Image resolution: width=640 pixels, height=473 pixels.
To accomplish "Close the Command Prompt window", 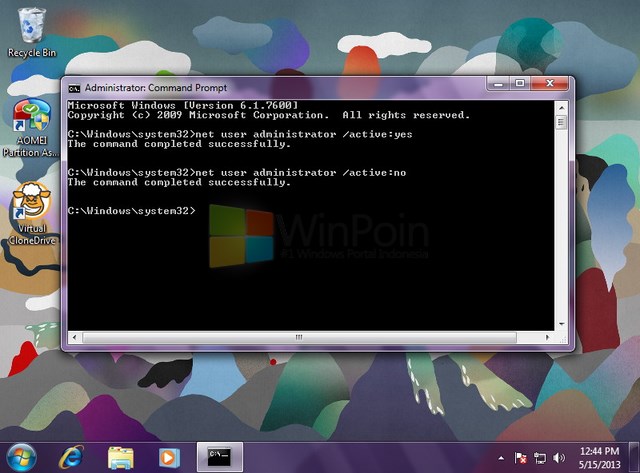I will [x=549, y=84].
